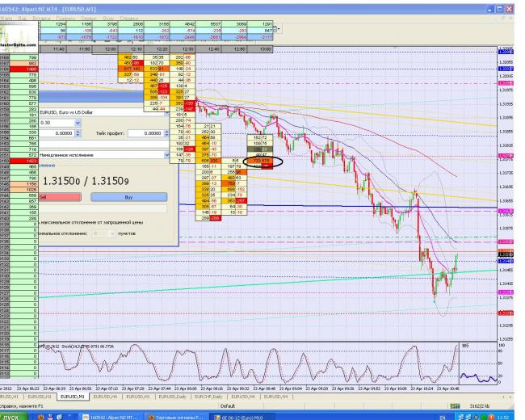Click the 11:52 system tray clock
The width and height of the screenshot is (525, 420).
click(503, 418)
